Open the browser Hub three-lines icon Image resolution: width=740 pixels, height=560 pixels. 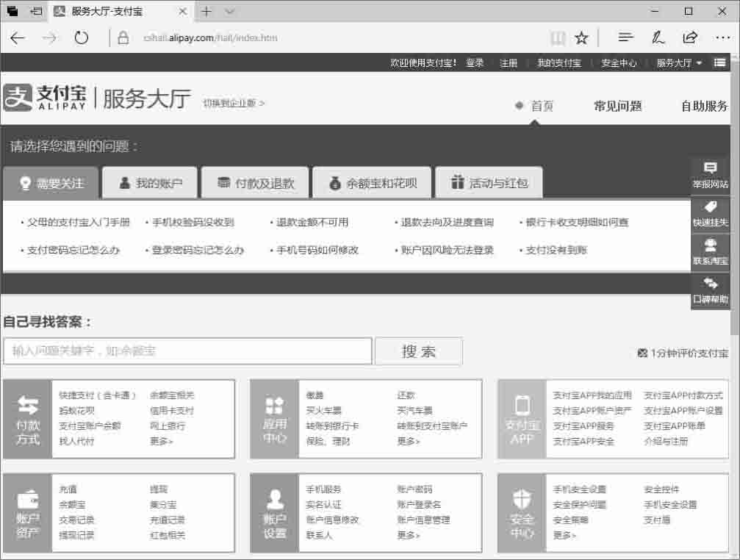[x=626, y=37]
